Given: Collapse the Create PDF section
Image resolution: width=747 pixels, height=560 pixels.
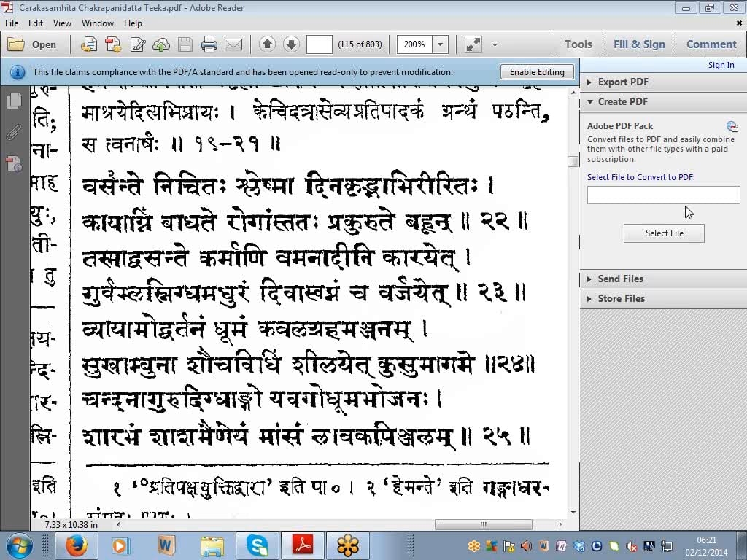Looking at the screenshot, I should (x=622, y=101).
